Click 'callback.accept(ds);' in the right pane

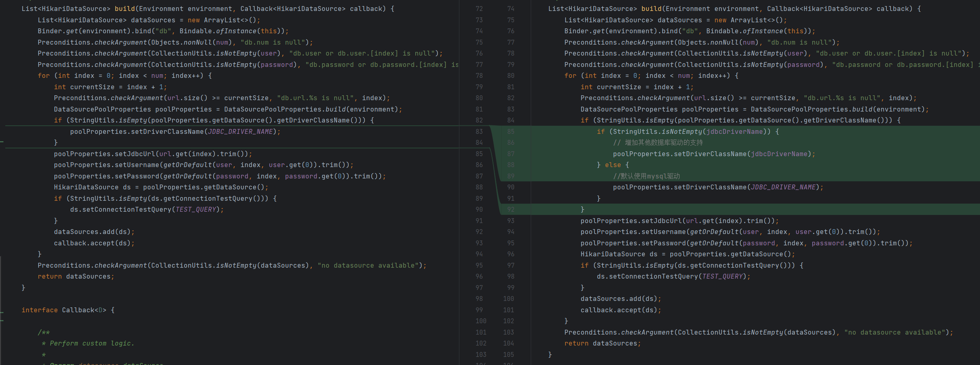[621, 310]
